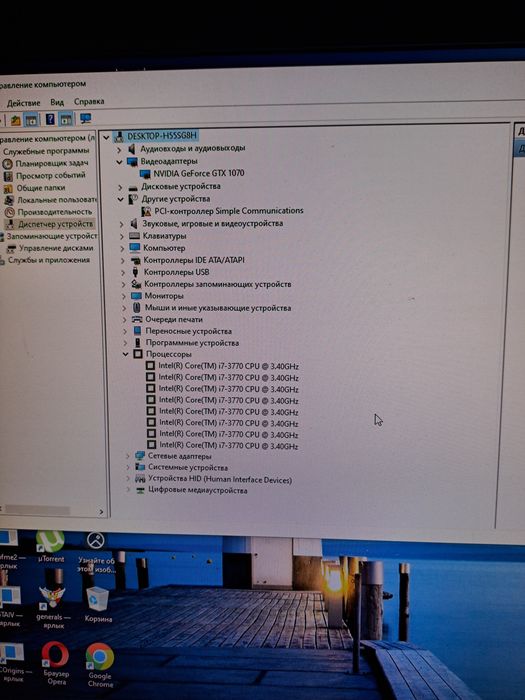Select the Процессоры label
Image resolution: width=525 pixels, height=700 pixels.
[x=169, y=354]
